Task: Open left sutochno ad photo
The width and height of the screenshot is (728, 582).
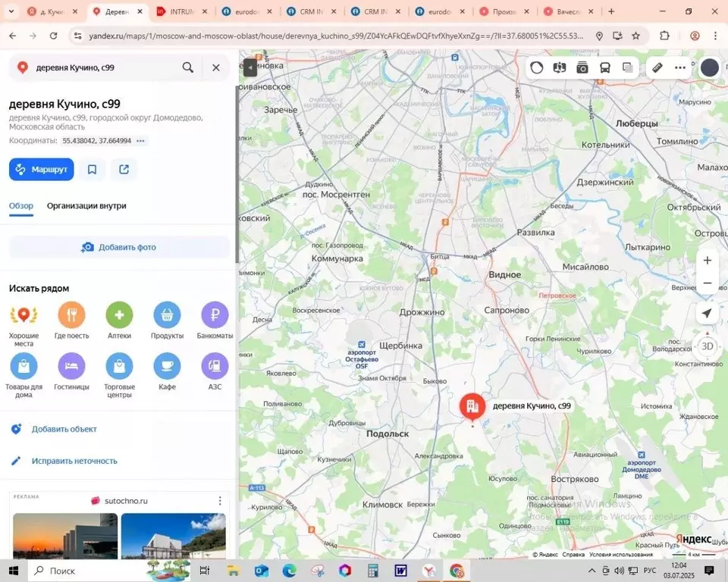Action: [65, 536]
